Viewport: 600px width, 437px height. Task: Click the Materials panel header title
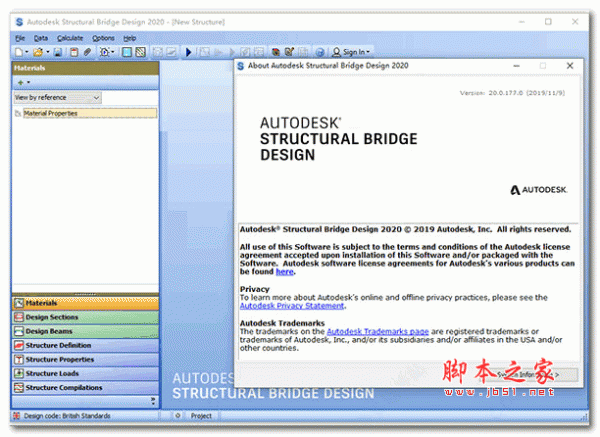click(29, 68)
